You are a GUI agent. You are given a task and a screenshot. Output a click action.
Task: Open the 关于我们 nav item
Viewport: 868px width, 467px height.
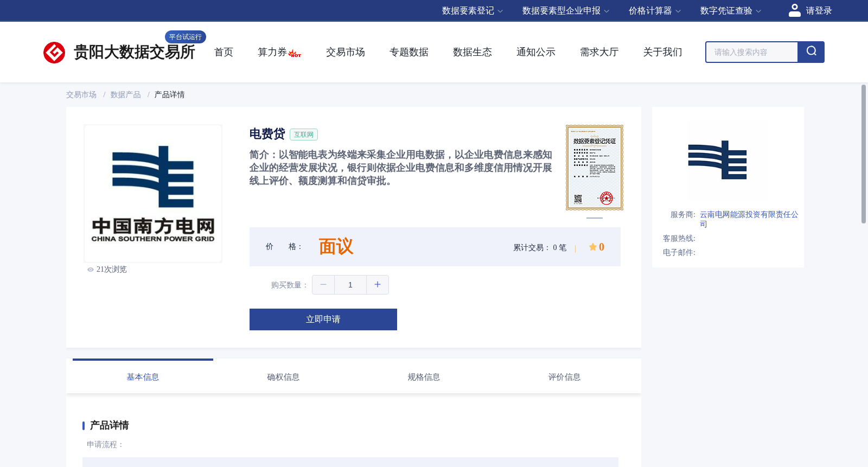pos(663,52)
